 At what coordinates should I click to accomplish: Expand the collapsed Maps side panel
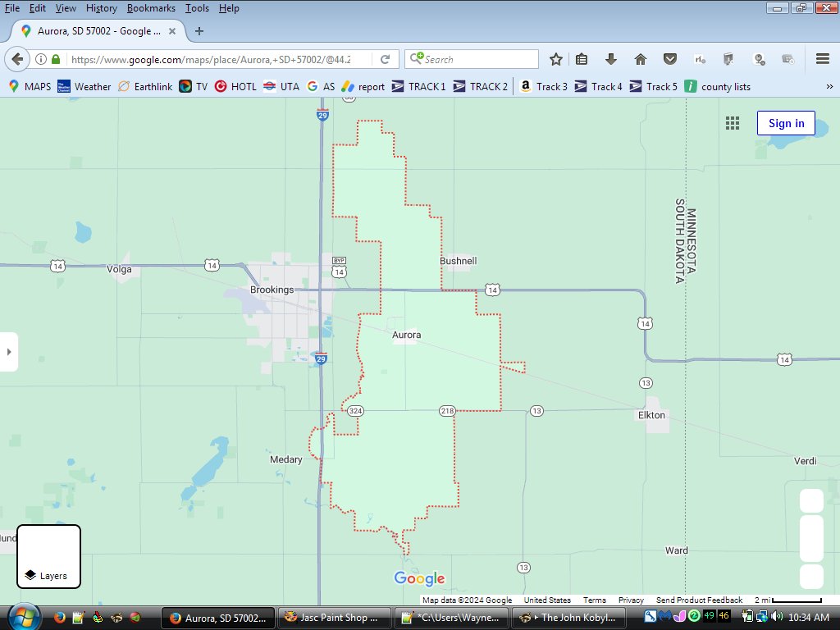tap(9, 352)
